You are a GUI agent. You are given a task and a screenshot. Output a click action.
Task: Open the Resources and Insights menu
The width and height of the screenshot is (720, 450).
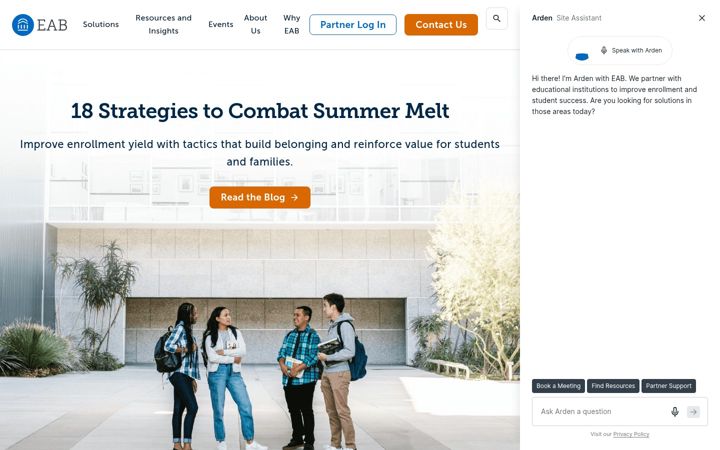(163, 24)
